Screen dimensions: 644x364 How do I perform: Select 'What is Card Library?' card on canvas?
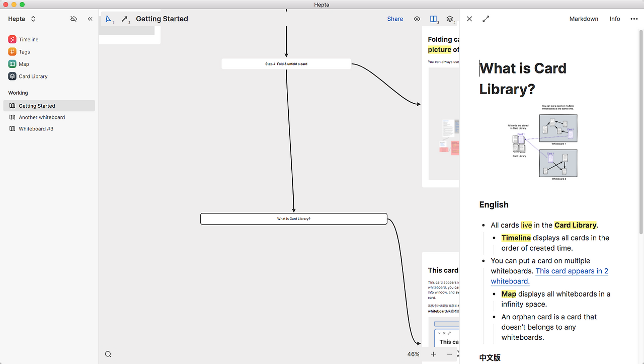pyautogui.click(x=294, y=219)
